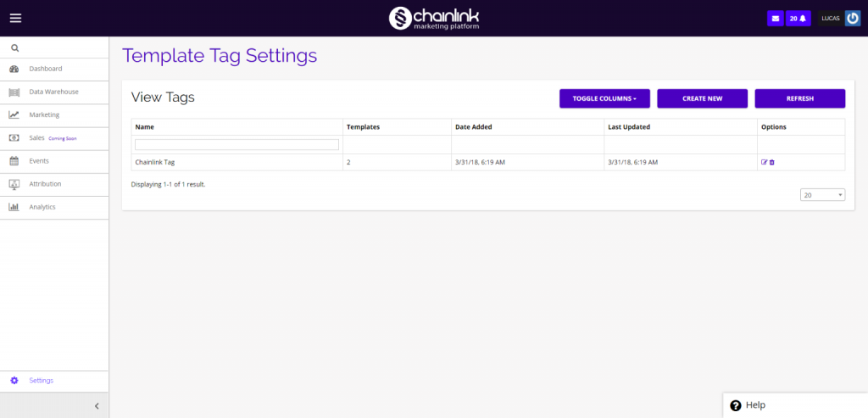The width and height of the screenshot is (868, 418).
Task: Open the 20 notifications bell
Action: (x=798, y=19)
